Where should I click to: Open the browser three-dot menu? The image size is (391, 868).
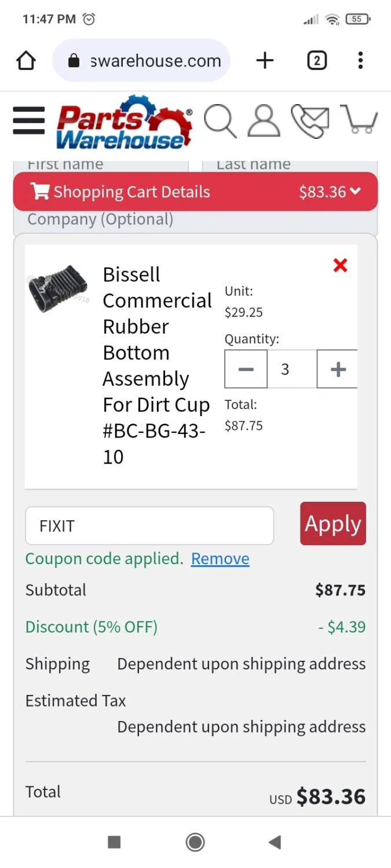point(360,61)
